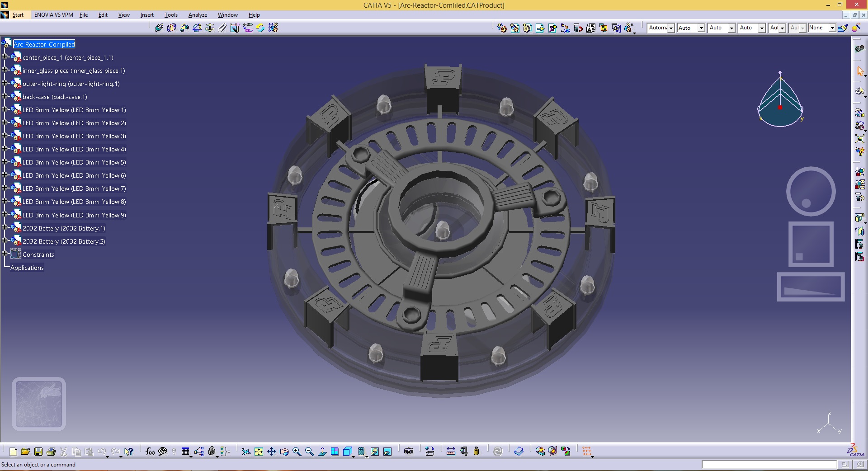Screen dimensions: 868x471
Task: Click the Capture camera icon
Action: pyautogui.click(x=409, y=451)
